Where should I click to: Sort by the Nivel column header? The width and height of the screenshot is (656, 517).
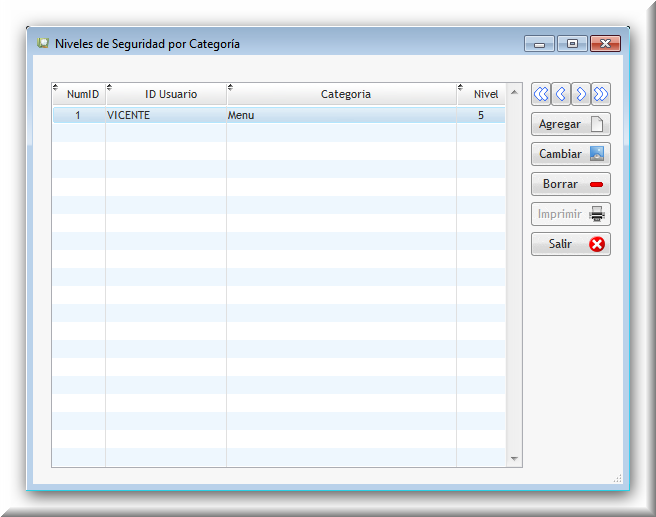482,94
